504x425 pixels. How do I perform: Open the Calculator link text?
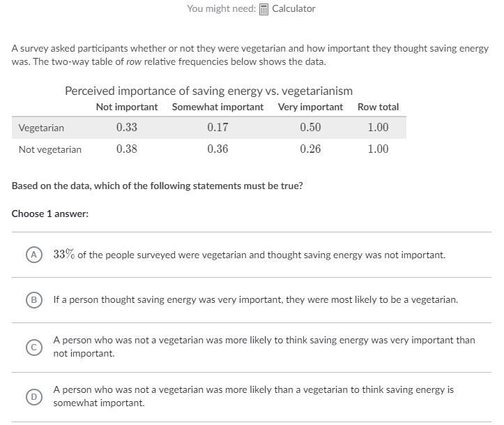pyautogui.click(x=293, y=9)
